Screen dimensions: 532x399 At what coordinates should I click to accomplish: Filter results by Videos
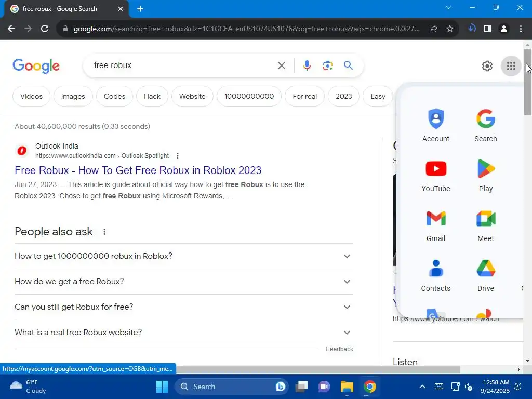click(31, 96)
